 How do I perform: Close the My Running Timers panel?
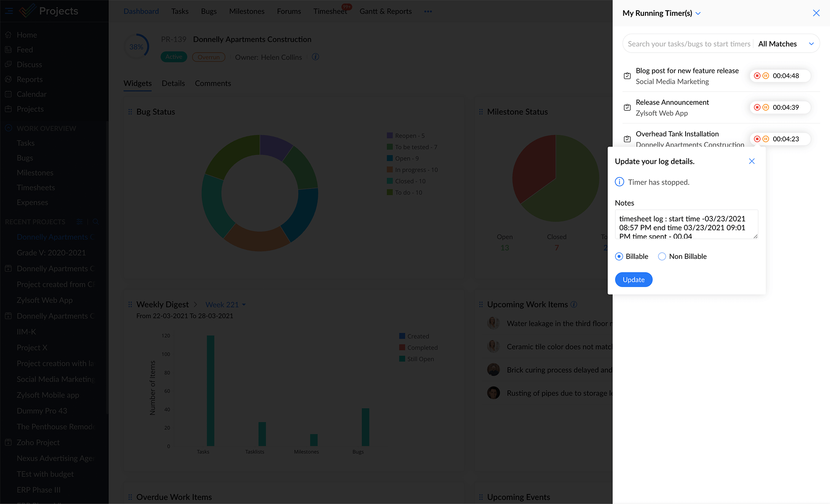[816, 13]
